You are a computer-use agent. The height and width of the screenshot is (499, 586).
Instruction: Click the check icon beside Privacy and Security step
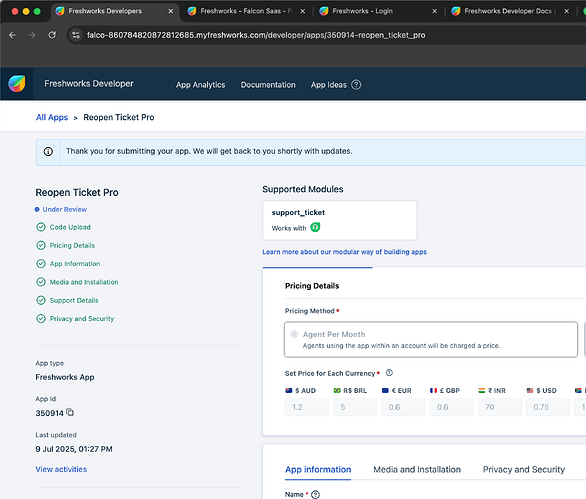[41, 318]
